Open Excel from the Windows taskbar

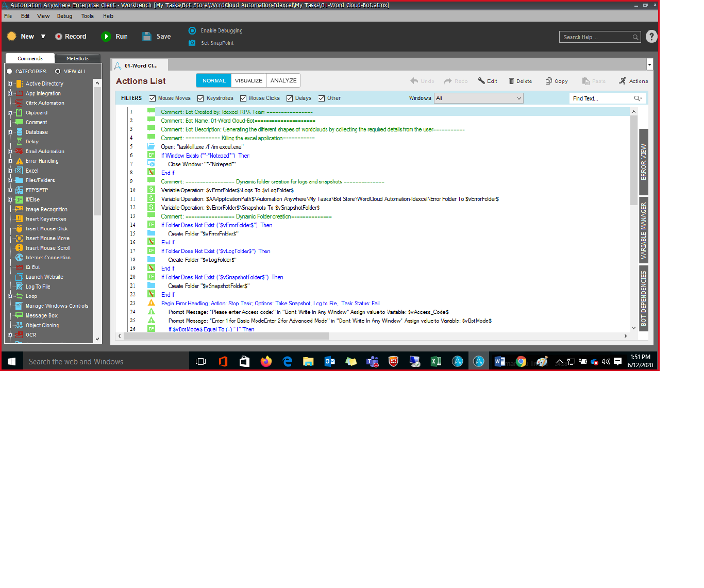click(436, 361)
